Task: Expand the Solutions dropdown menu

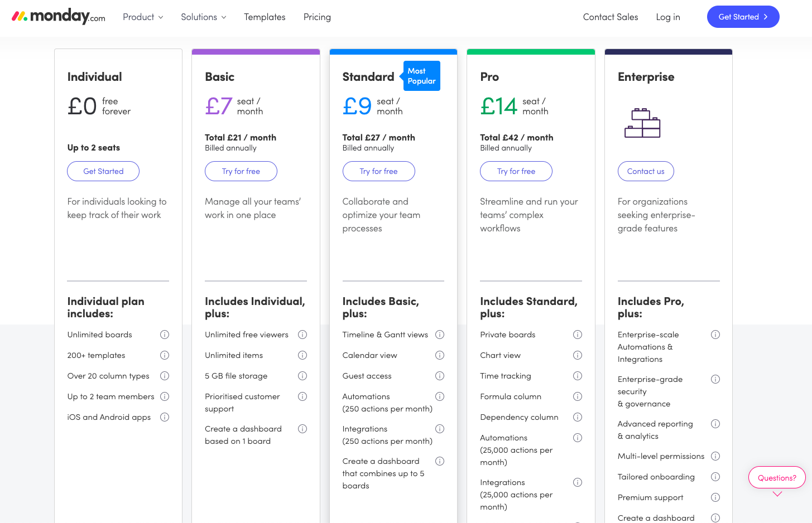Action: pos(204,17)
